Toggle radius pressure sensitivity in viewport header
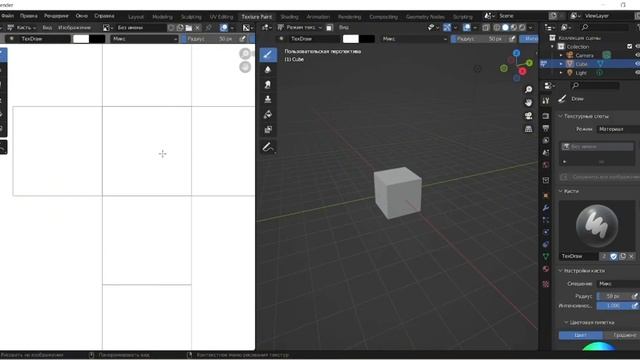 coord(512,39)
